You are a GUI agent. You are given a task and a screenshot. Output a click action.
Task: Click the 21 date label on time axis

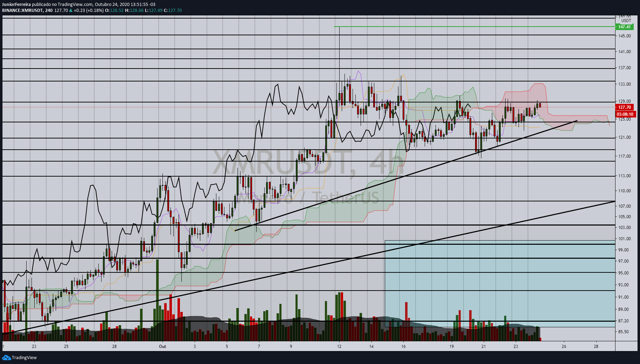(484, 347)
